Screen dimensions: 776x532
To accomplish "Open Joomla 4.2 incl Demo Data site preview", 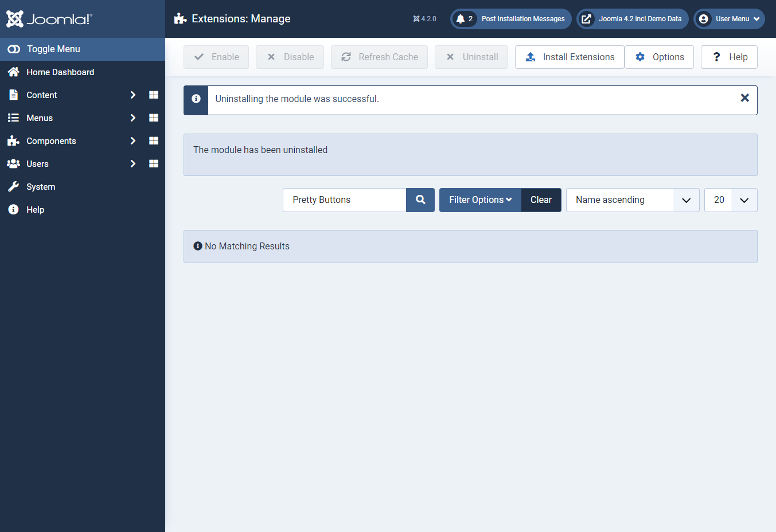I will pyautogui.click(x=632, y=18).
